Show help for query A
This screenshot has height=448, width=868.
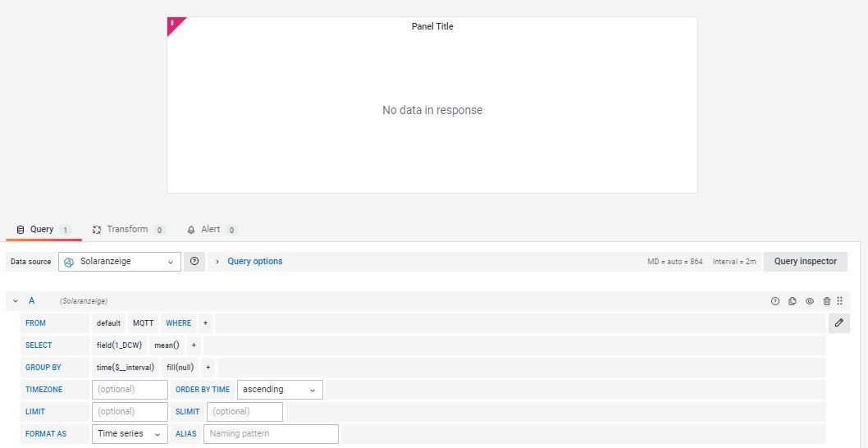(x=774, y=301)
